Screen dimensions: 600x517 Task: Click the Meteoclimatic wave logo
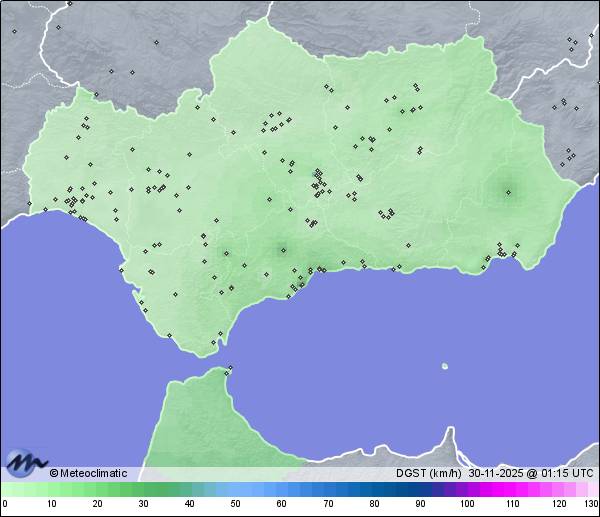[26, 463]
